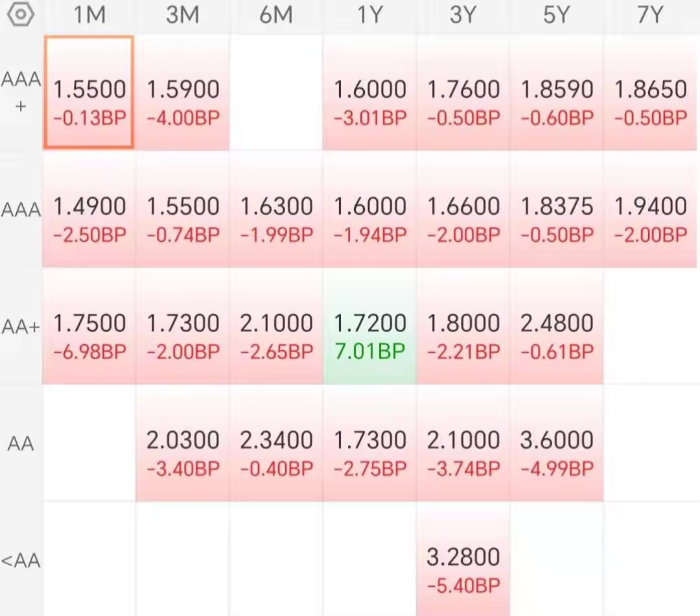Select the AAA+ rating row label

click(21, 93)
